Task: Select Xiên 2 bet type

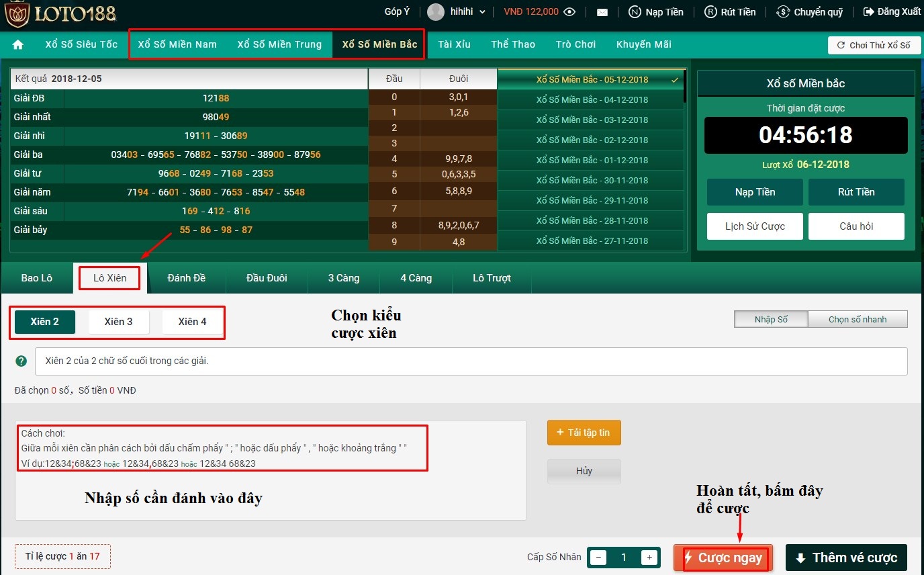Action: point(45,322)
